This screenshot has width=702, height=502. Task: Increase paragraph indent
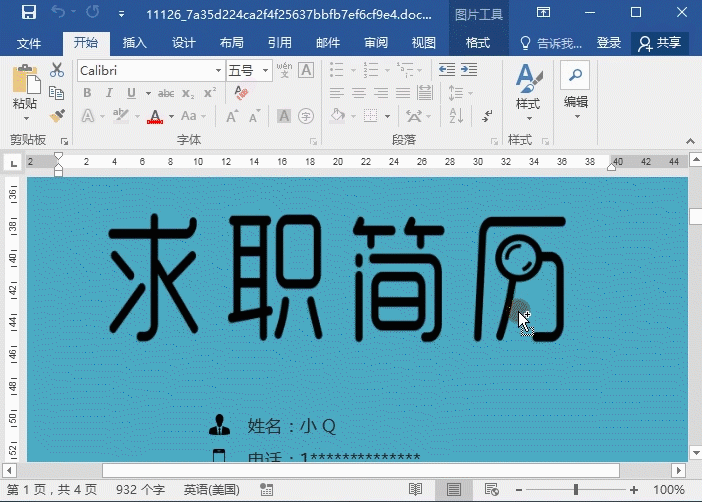(469, 69)
